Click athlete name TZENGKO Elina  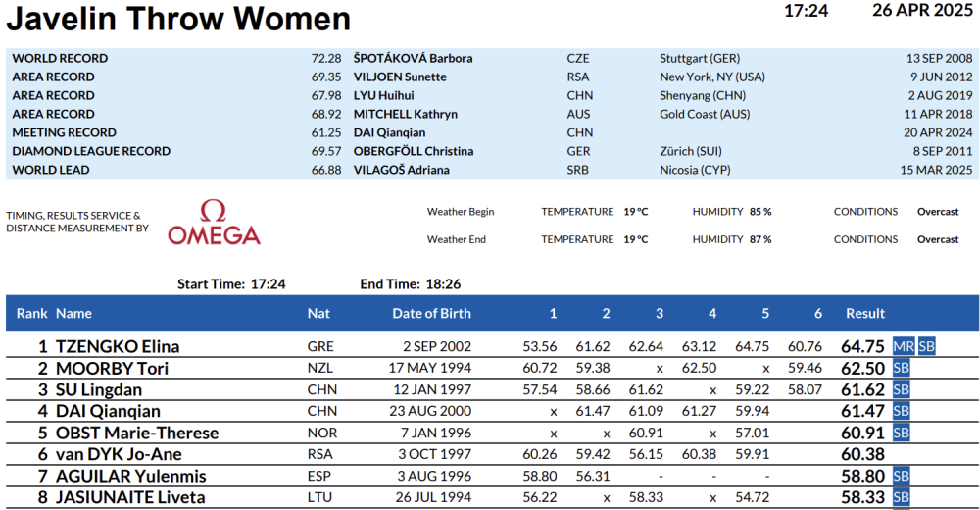click(118, 346)
